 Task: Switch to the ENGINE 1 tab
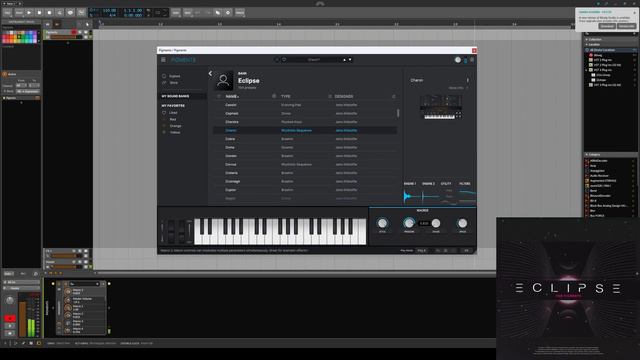pyautogui.click(x=410, y=184)
